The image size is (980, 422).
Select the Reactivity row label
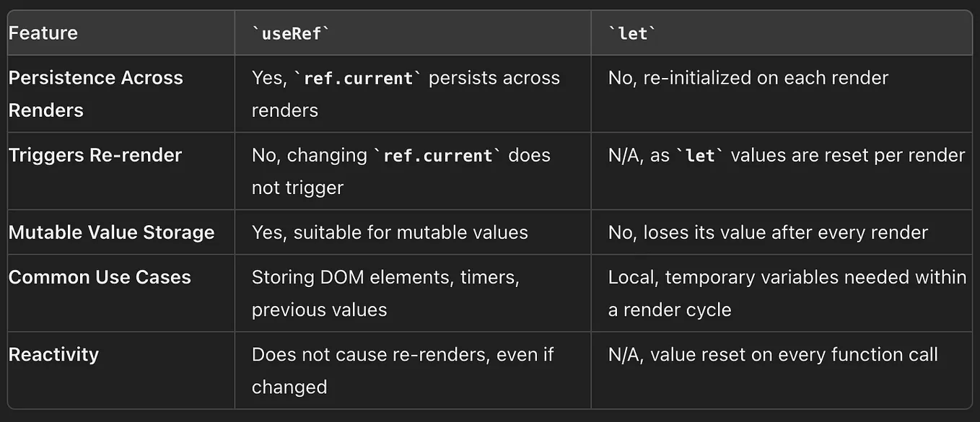(x=53, y=354)
